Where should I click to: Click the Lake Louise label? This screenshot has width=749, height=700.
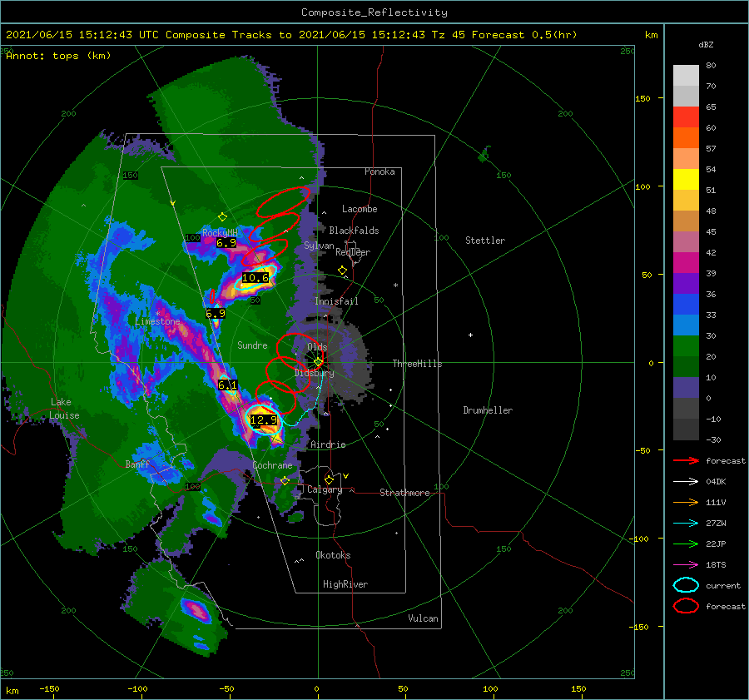(x=65, y=409)
